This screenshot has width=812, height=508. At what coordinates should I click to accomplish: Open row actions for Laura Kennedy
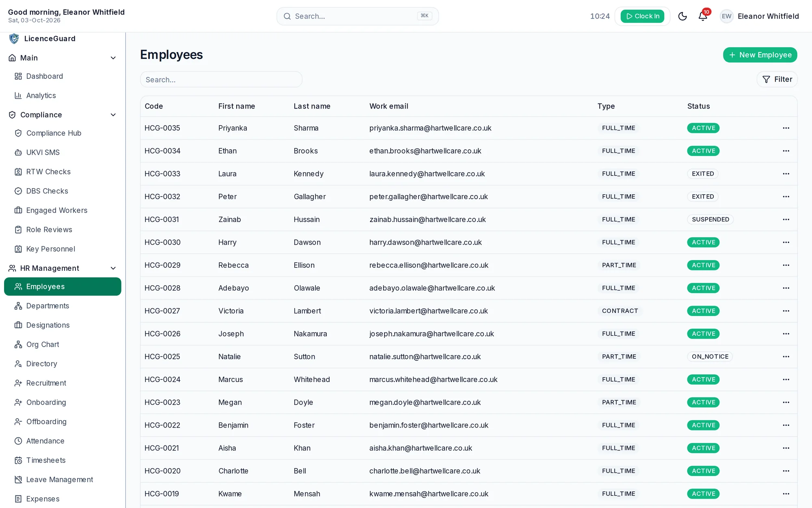[x=786, y=174]
